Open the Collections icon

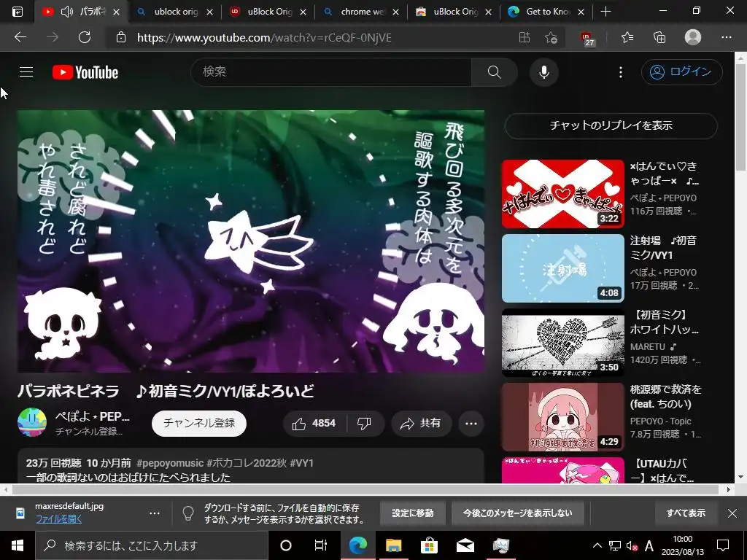(x=659, y=37)
